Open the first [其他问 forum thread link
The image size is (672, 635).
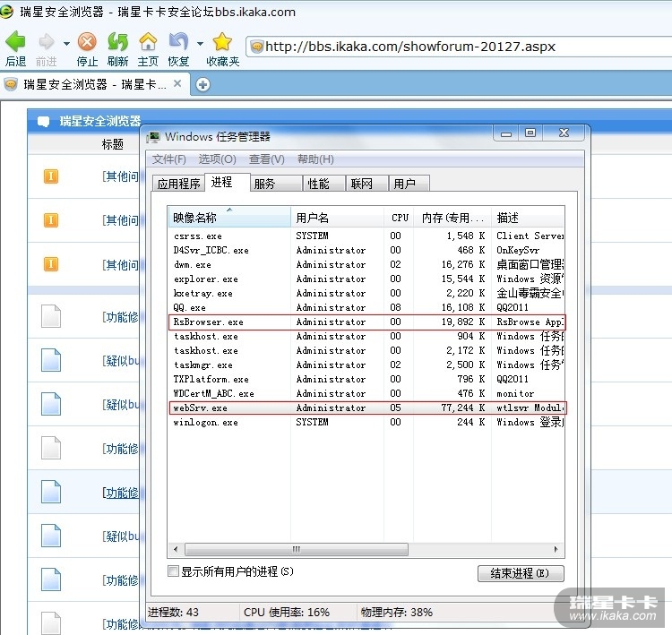click(120, 176)
